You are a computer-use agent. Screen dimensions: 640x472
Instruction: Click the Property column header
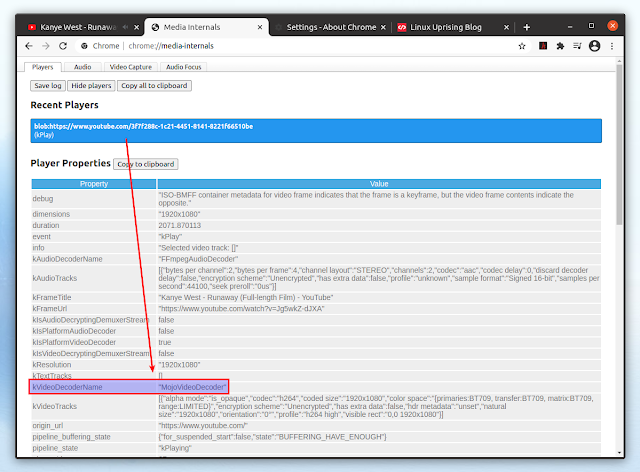(x=94, y=184)
